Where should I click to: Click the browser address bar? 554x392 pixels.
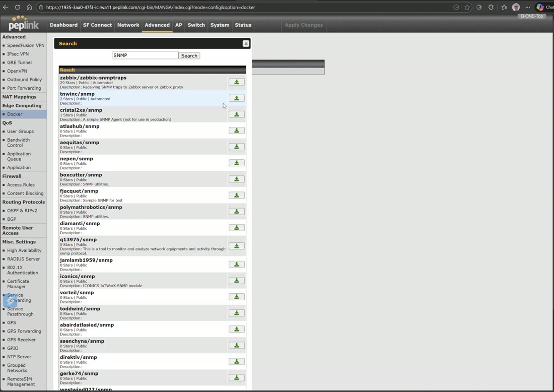244,7
